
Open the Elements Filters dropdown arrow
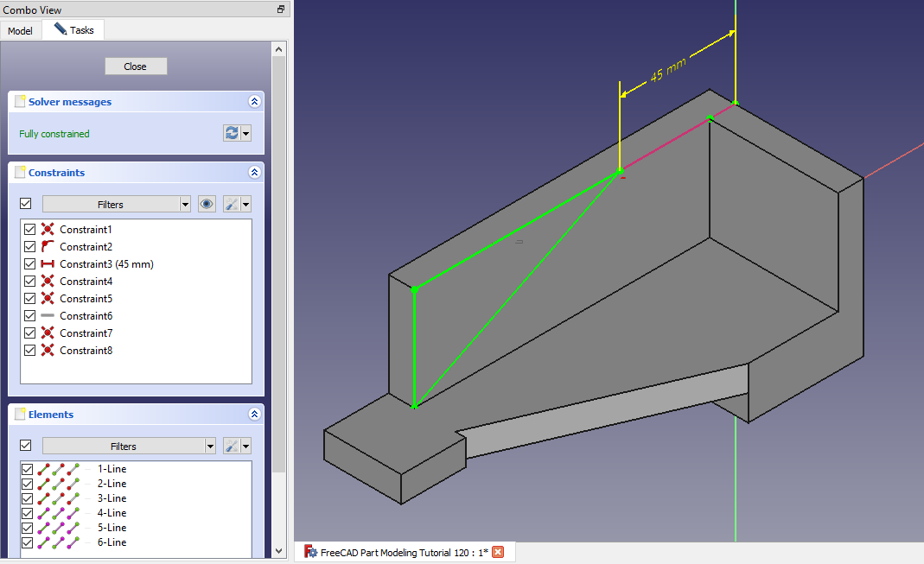[x=210, y=447]
